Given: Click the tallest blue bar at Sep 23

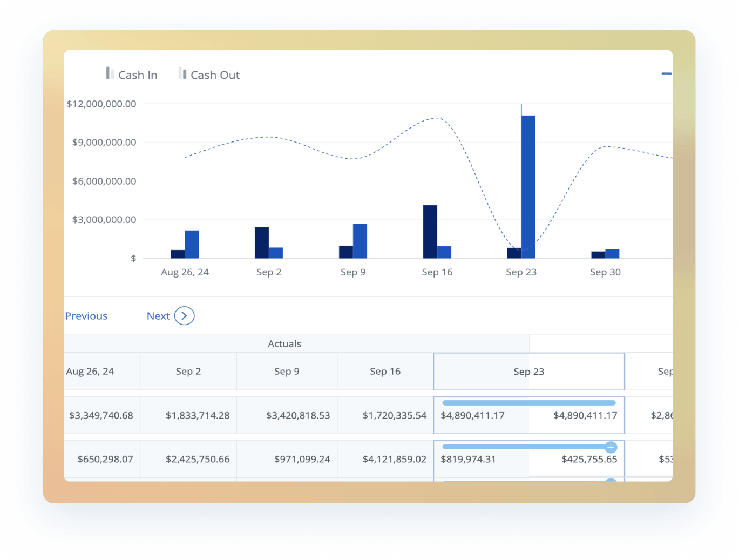Looking at the screenshot, I should 528,186.
